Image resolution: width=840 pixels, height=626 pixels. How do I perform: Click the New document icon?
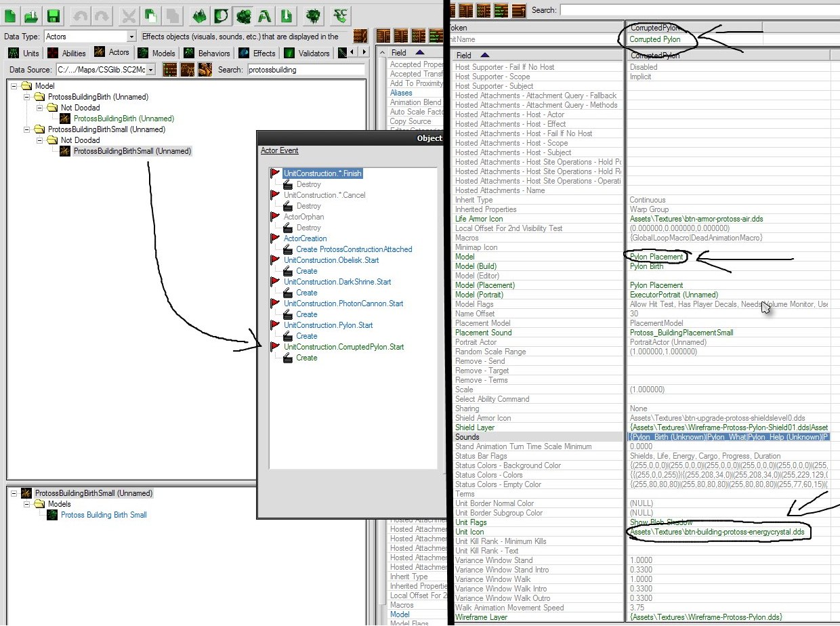pos(12,14)
